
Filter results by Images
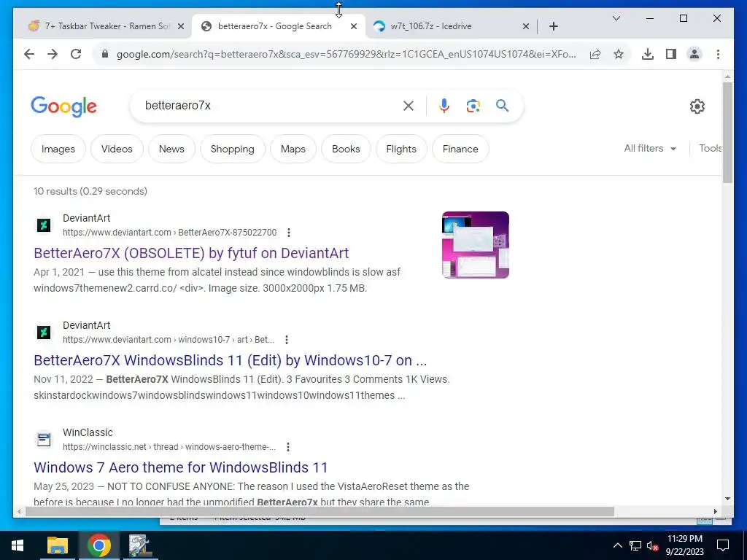[58, 149]
